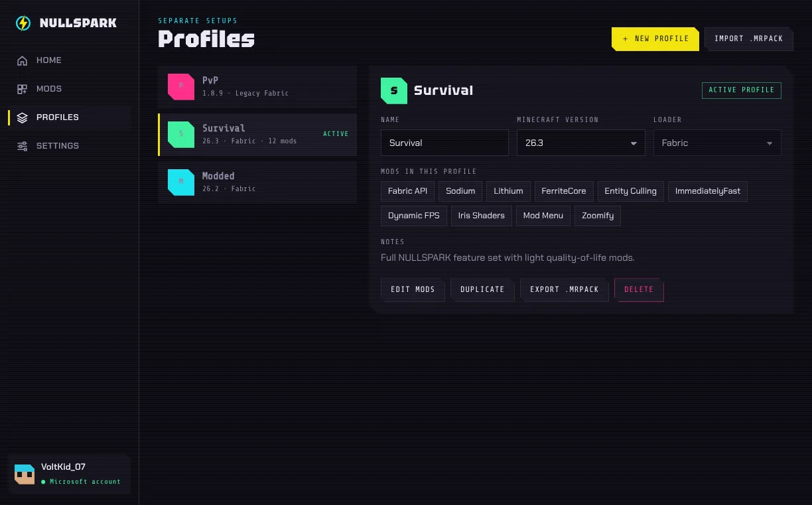This screenshot has height=505, width=812.
Task: Open the Loader dropdown showing Fabric
Action: [717, 143]
